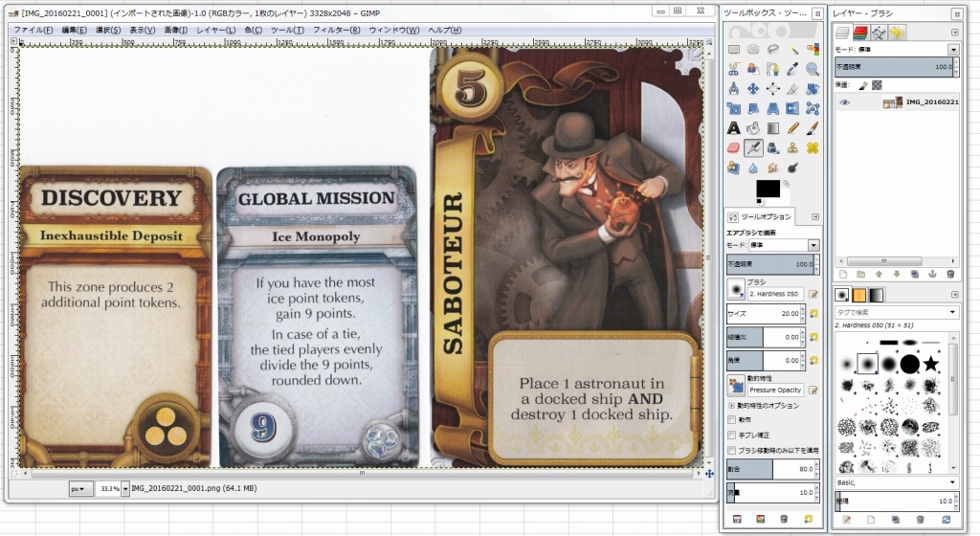The image size is (980, 536).
Task: Toggle visibility eye of IMG_20160221 layer
Action: click(x=845, y=102)
